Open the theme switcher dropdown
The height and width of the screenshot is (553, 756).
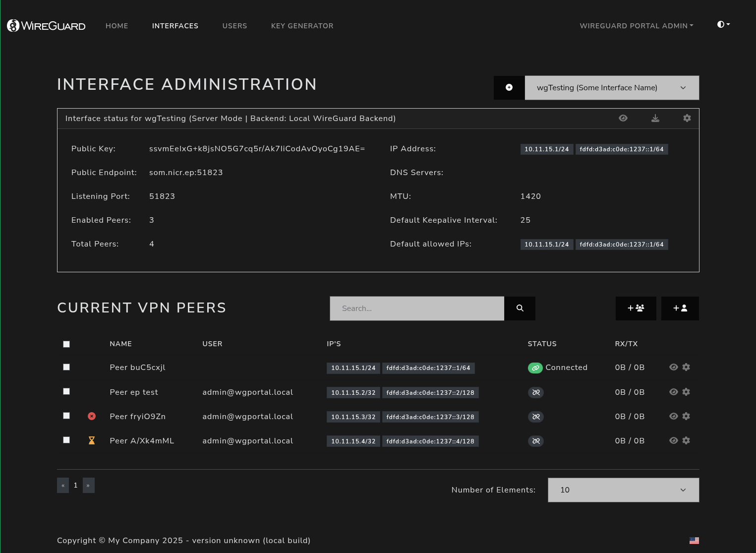click(723, 25)
